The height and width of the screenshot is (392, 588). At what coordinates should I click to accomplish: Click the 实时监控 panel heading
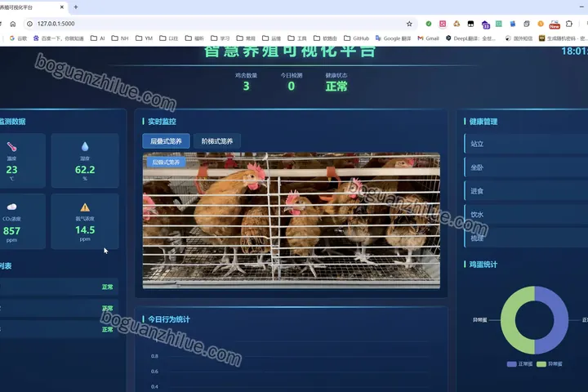(x=162, y=121)
